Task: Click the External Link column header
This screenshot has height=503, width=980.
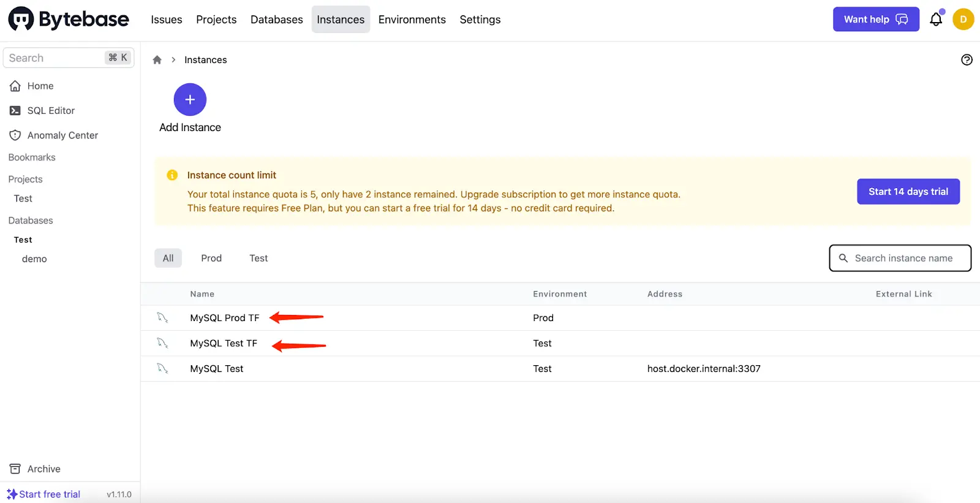Action: tap(904, 294)
